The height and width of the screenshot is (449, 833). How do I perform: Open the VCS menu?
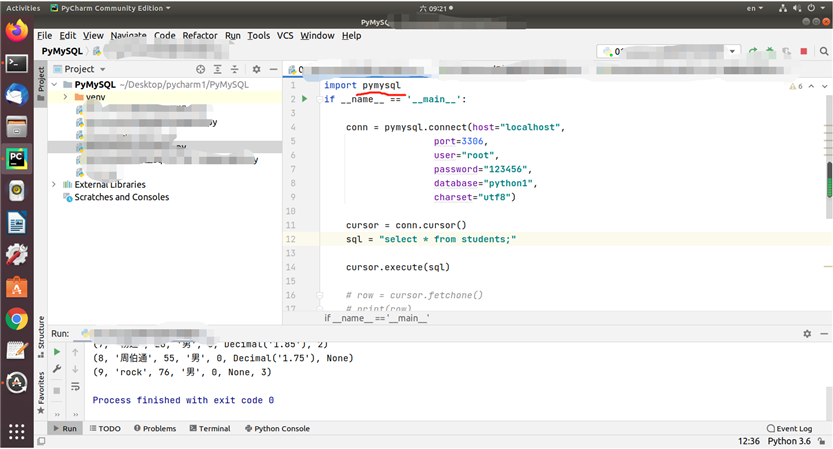tap(285, 36)
